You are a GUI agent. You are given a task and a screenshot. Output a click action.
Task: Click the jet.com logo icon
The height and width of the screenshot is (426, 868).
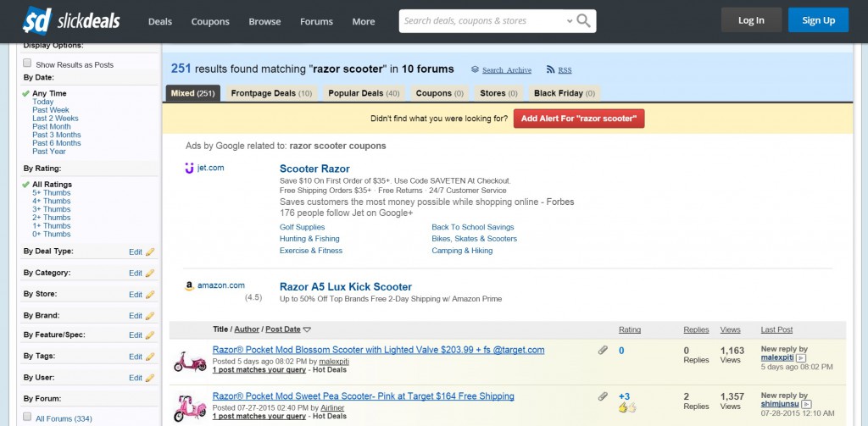pos(189,168)
